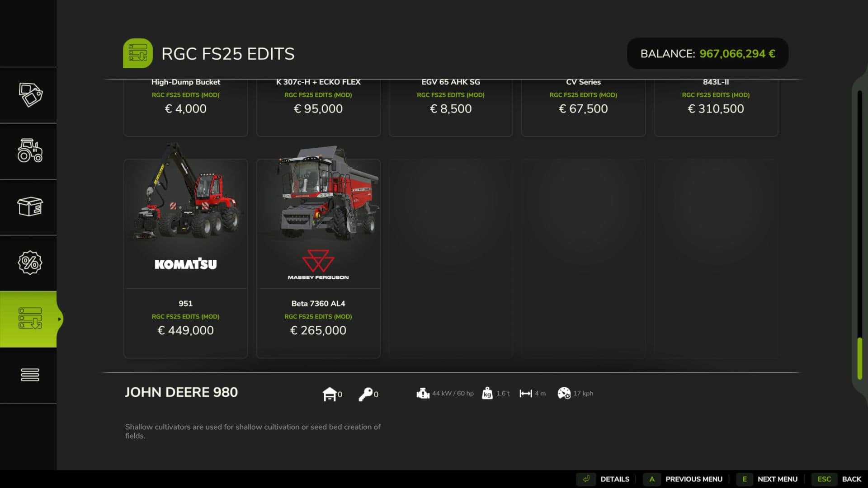Click the NEXT MENU button
The image size is (868, 488).
(767, 479)
